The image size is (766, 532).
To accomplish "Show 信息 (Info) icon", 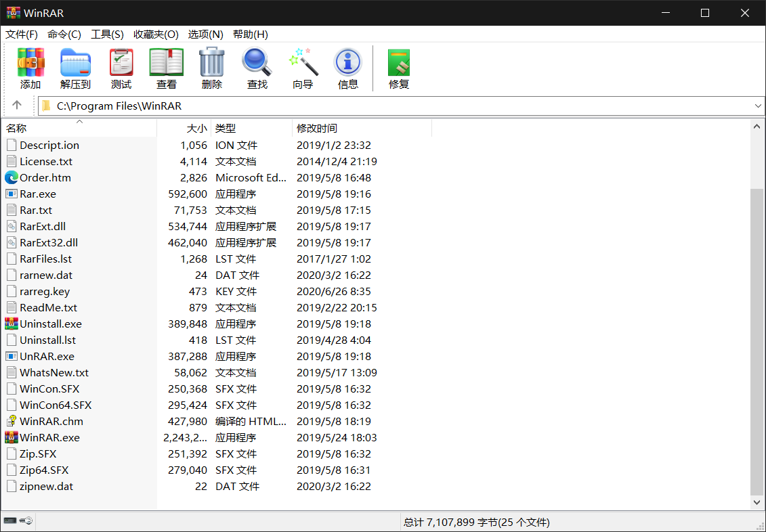I will 348,68.
